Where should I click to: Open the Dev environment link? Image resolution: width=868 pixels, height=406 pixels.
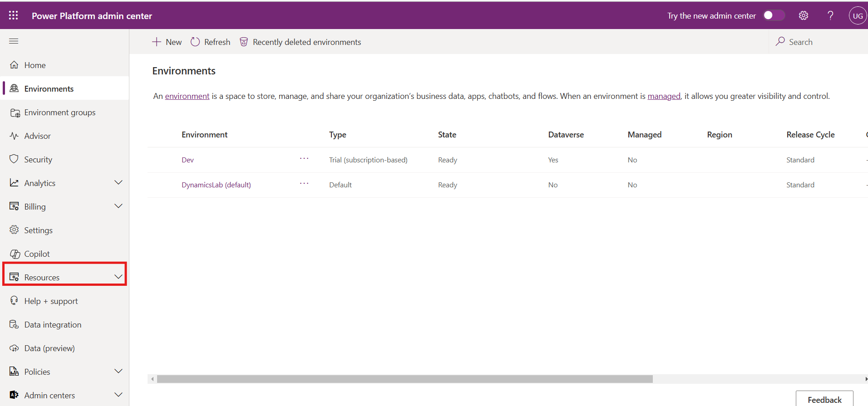pyautogui.click(x=187, y=160)
